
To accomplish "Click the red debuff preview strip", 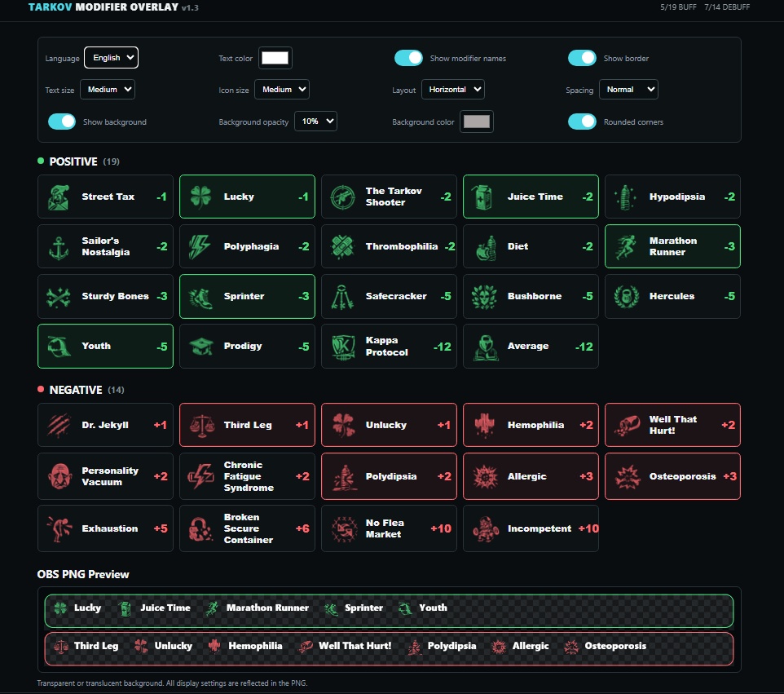I will tap(389, 649).
